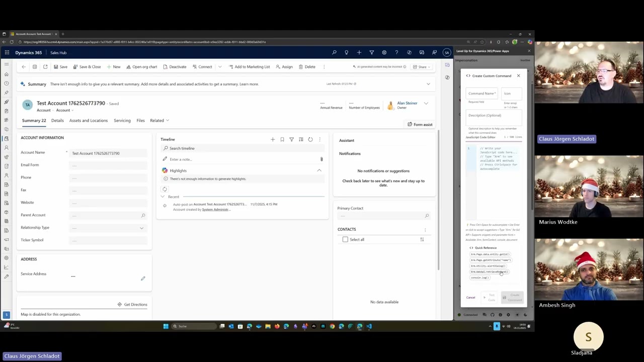Image resolution: width=644 pixels, height=362 pixels.
Task: Open the Dynamics 365 app launcher waffle
Action: pyautogui.click(x=7, y=52)
